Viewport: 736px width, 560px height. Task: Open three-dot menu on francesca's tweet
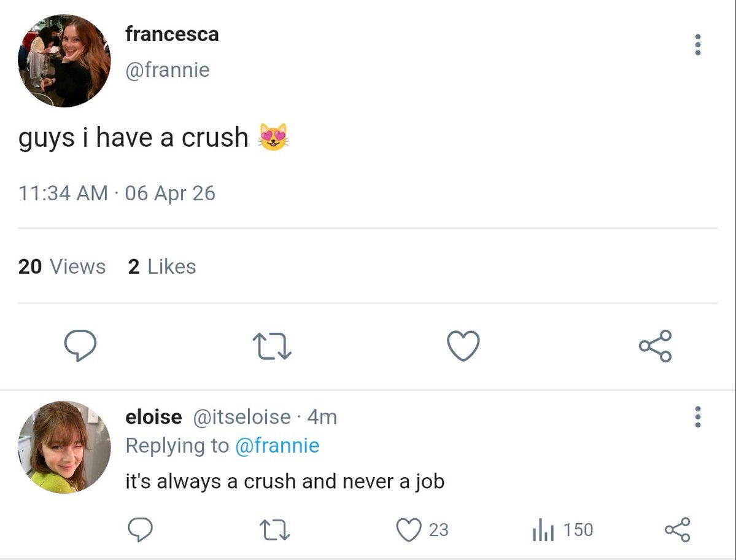(x=697, y=45)
